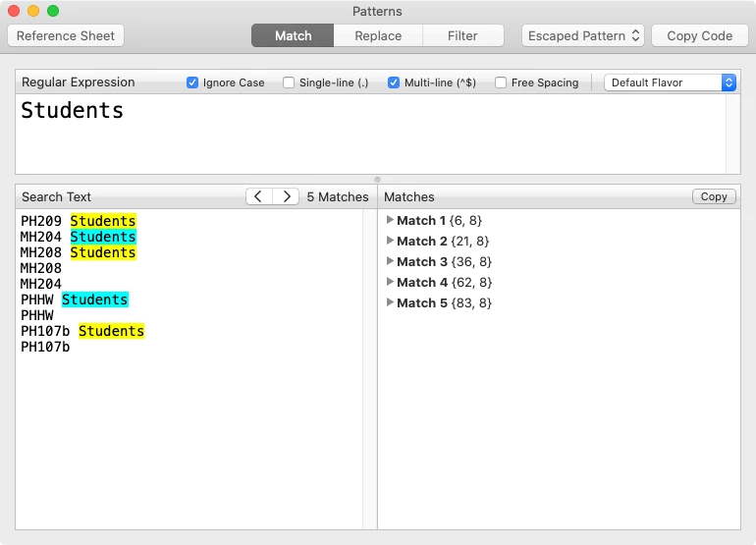Expand Match 4 disclosure triangle
The height and width of the screenshot is (545, 756).
coord(390,282)
